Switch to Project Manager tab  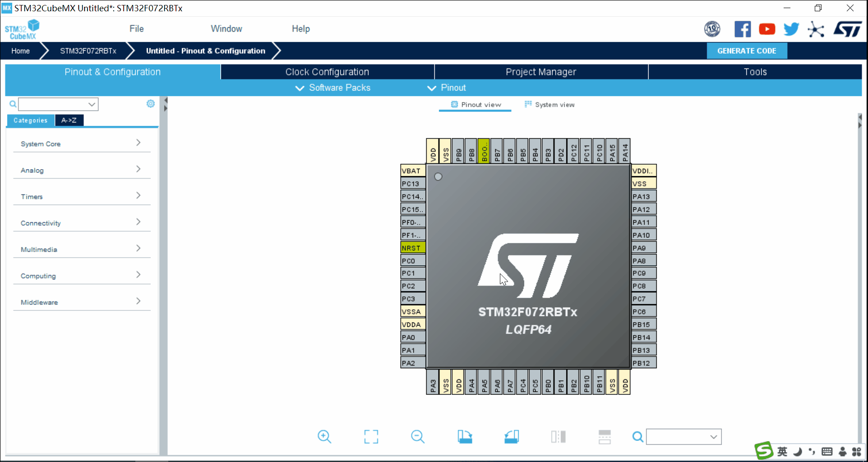click(541, 72)
